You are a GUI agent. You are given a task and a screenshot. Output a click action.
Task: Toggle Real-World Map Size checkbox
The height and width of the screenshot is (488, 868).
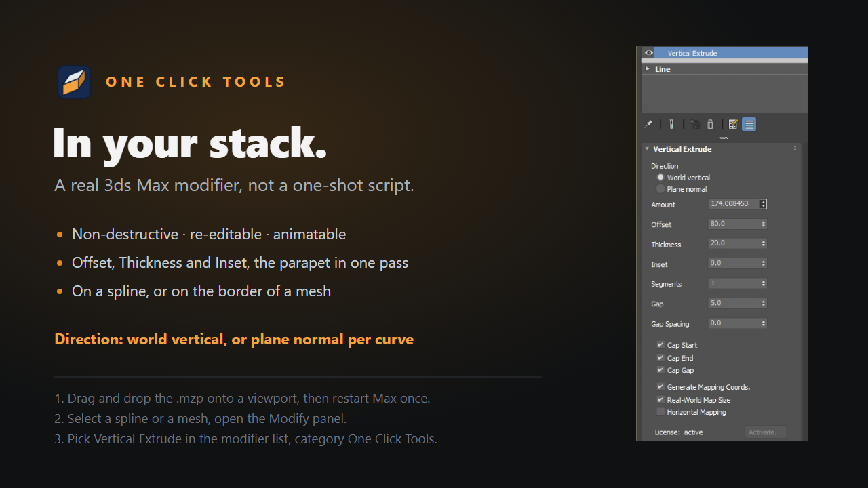(x=660, y=399)
